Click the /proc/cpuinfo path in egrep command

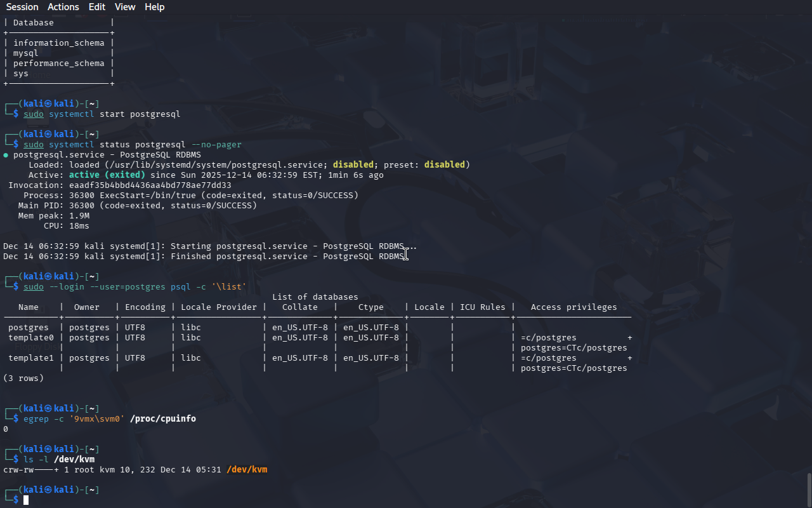[163, 419]
